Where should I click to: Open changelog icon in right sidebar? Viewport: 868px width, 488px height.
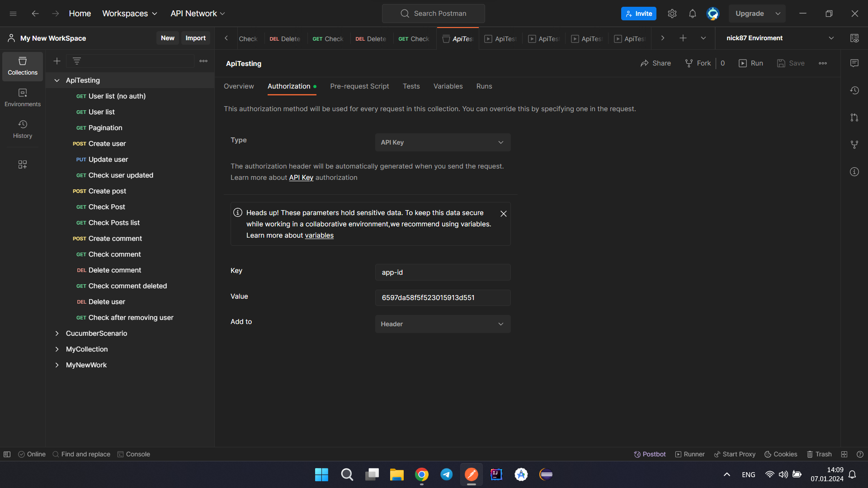click(x=854, y=90)
